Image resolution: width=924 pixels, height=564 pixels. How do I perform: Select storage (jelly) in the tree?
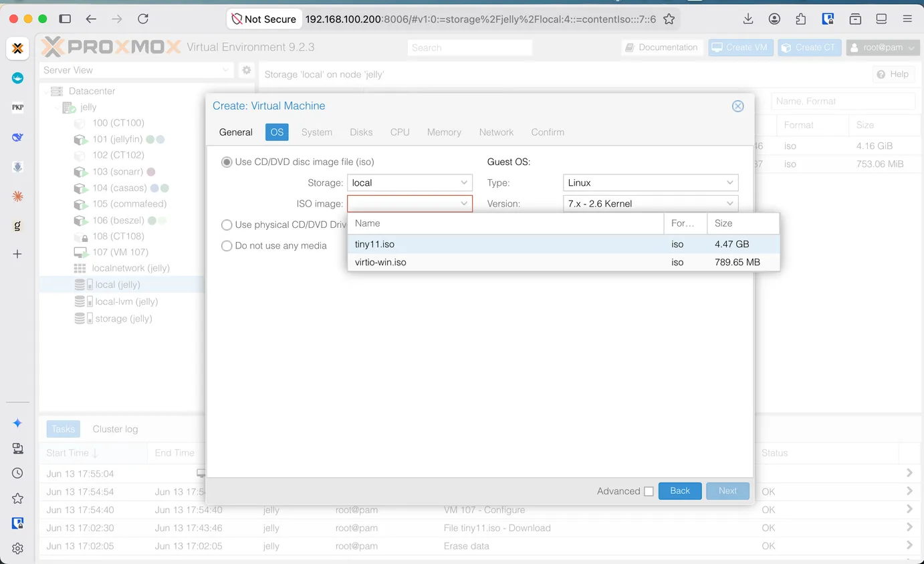pos(123,319)
